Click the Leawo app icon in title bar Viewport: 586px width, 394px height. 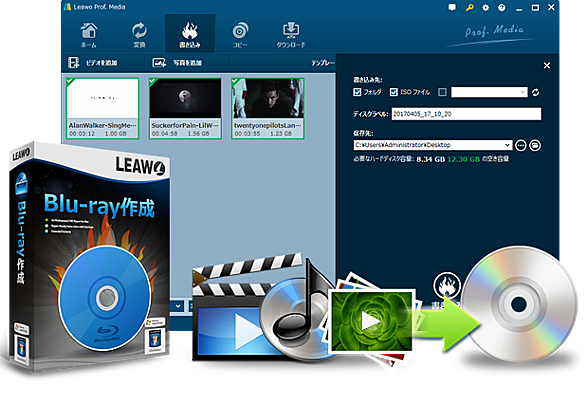click(67, 7)
